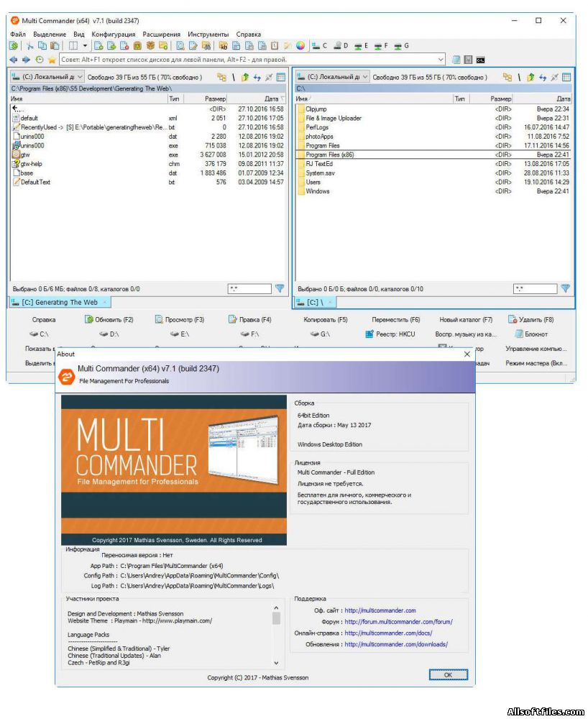
Task: Sort left panel by Размер column header
Action: click(205, 99)
